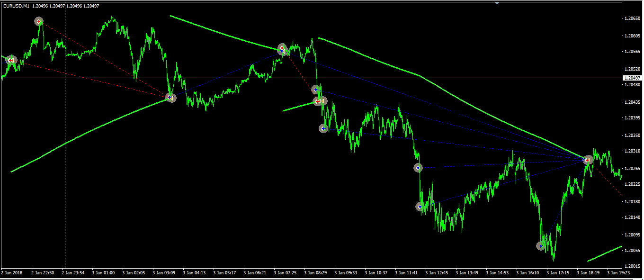Click the close marker where blue dashed lines converge
Viewport: 644px width, 280px height.
(x=588, y=160)
